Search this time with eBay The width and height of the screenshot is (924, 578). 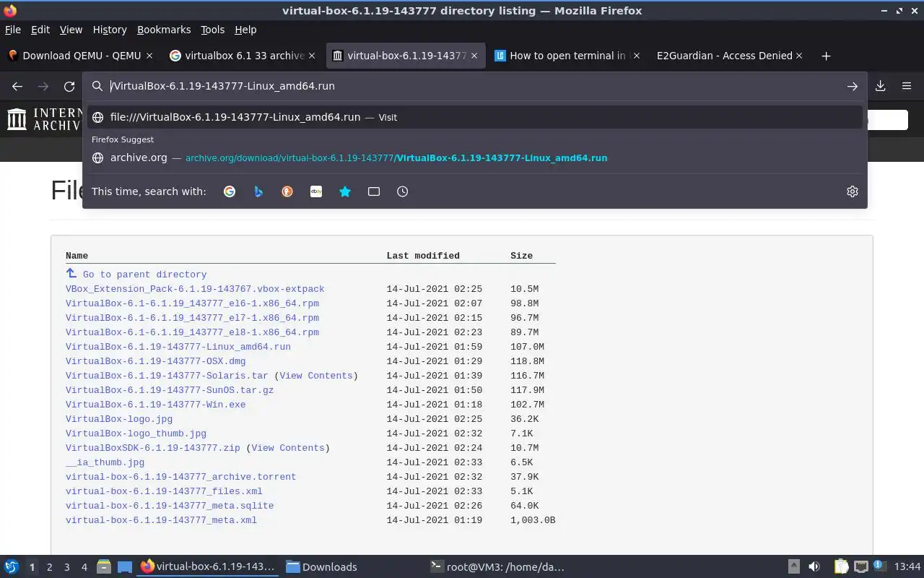(x=316, y=191)
